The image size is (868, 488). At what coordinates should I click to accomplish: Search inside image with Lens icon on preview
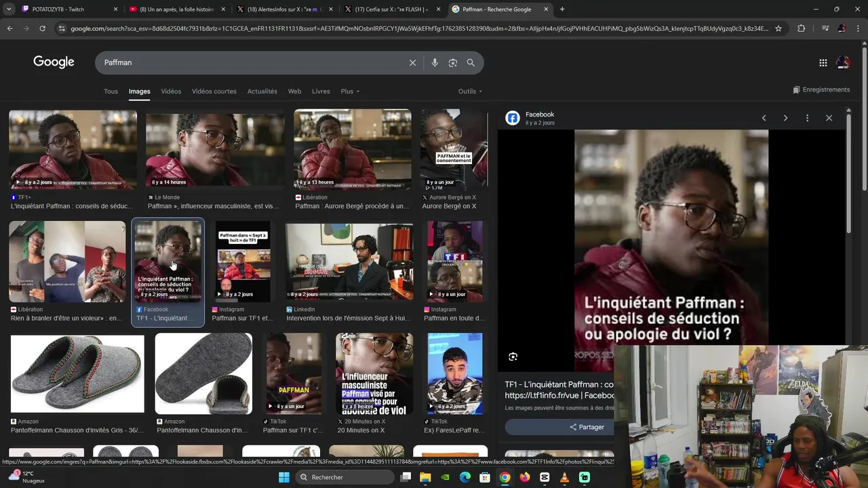[513, 357]
